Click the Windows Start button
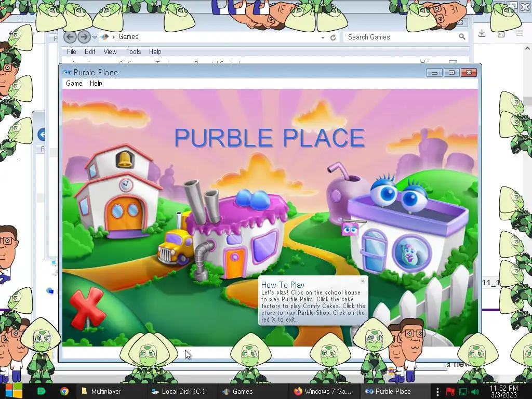This screenshot has height=399, width=532. point(14,391)
